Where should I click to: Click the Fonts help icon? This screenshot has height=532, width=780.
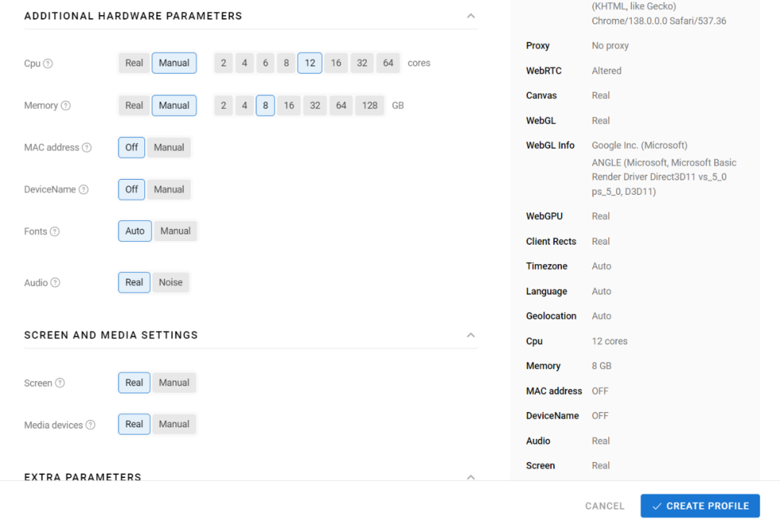[x=55, y=232]
